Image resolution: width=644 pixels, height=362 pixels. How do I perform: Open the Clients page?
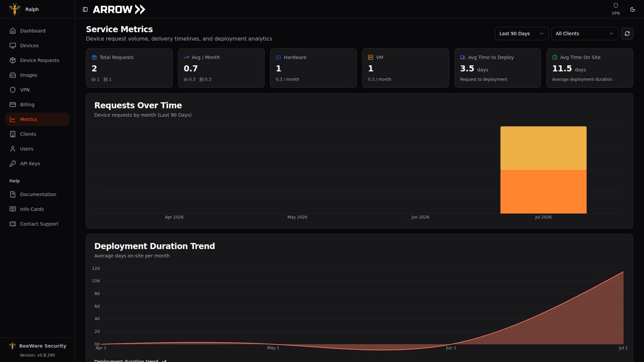[37, 134]
